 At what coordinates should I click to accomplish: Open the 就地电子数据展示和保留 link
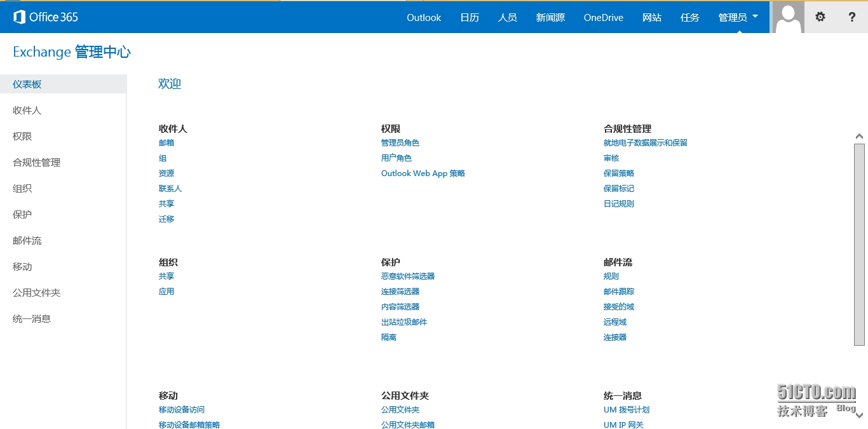click(646, 143)
